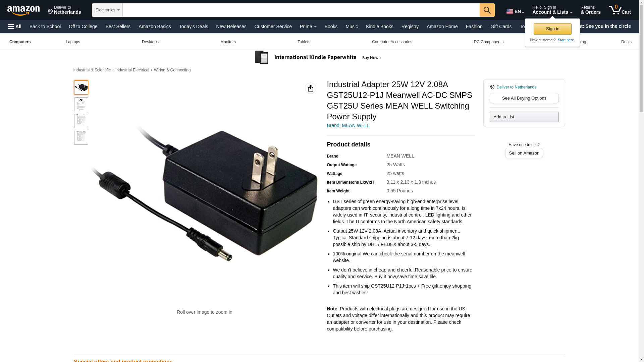Select the fourth product thumbnail image
Image resolution: width=644 pixels, height=362 pixels.
81,138
